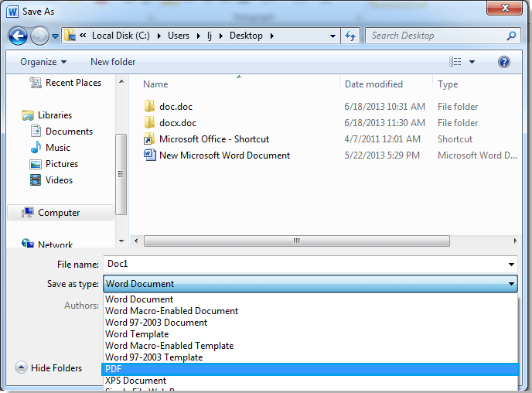Select Network in the navigation pane

47,244
